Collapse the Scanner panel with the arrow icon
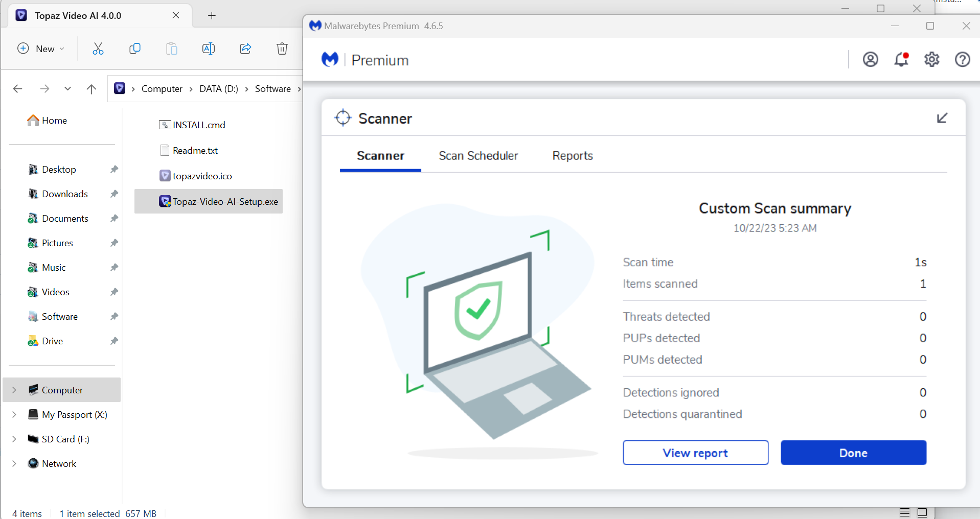Viewport: 980px width, 519px height. pyautogui.click(x=942, y=118)
